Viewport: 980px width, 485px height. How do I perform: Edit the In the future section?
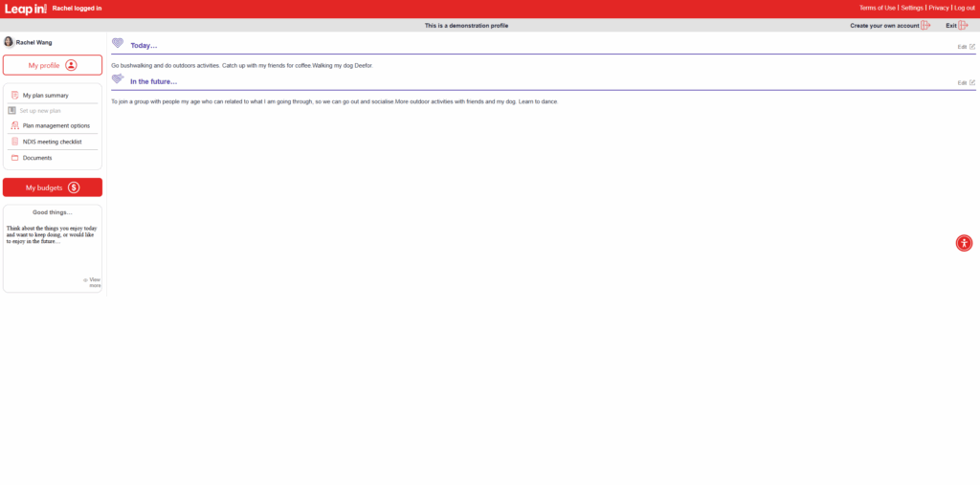click(x=966, y=83)
